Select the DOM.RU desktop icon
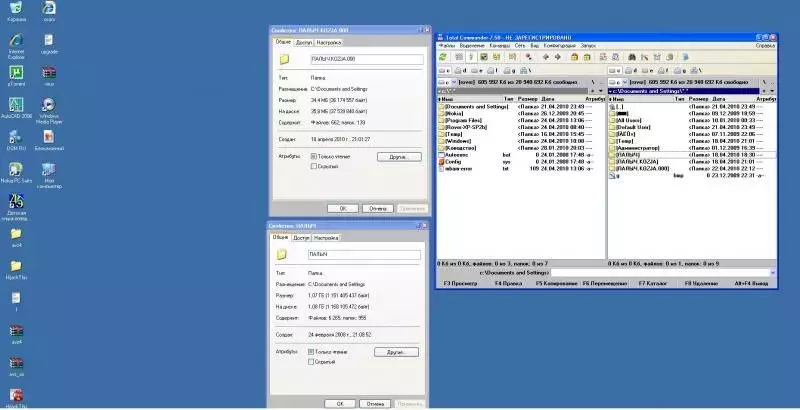This screenshot has height=410, width=800. pyautogui.click(x=16, y=140)
